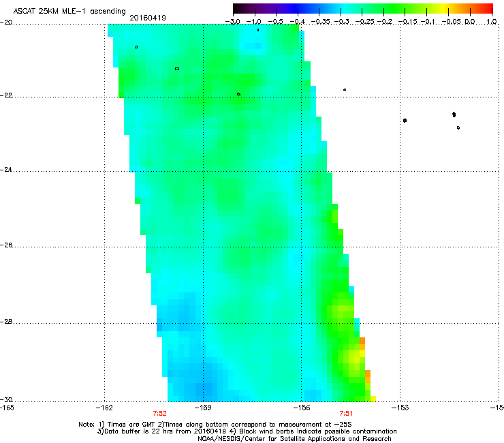Click the '-24' latitude axis label

pos(6,170)
